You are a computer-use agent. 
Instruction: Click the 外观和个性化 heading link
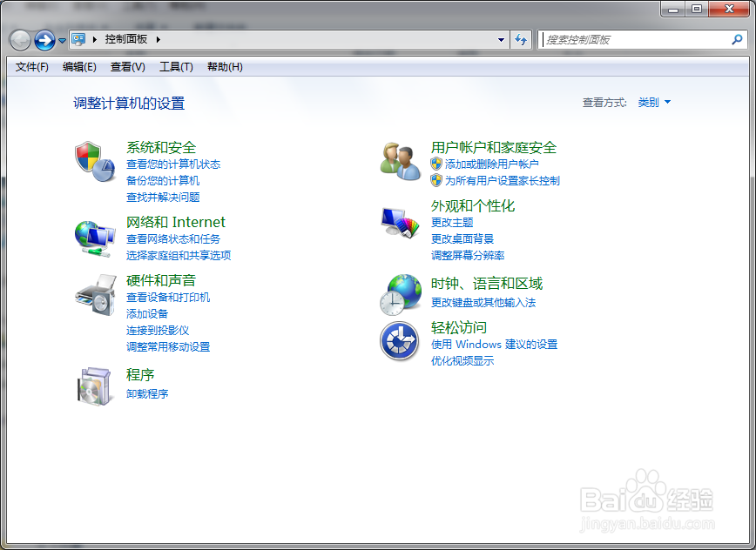point(472,206)
